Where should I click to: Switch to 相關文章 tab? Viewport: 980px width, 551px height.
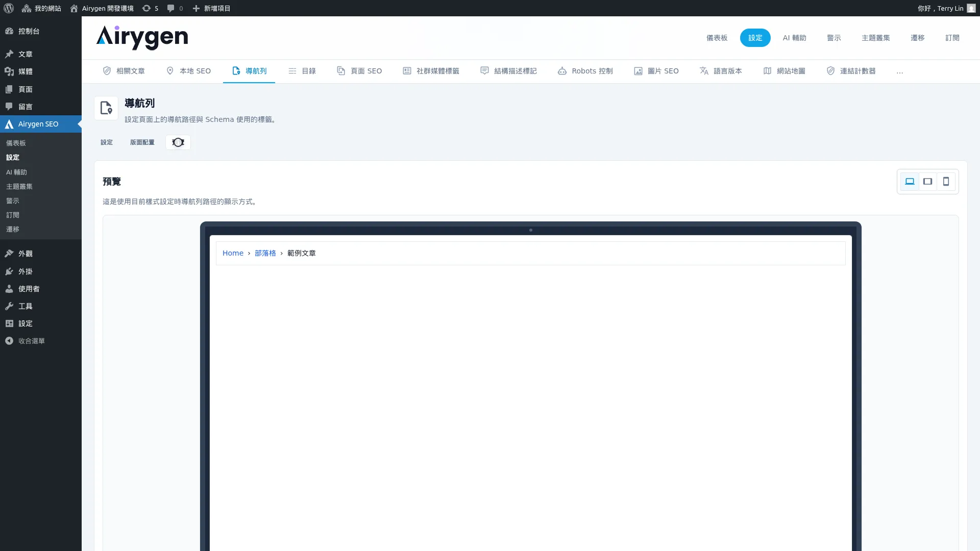click(x=124, y=71)
